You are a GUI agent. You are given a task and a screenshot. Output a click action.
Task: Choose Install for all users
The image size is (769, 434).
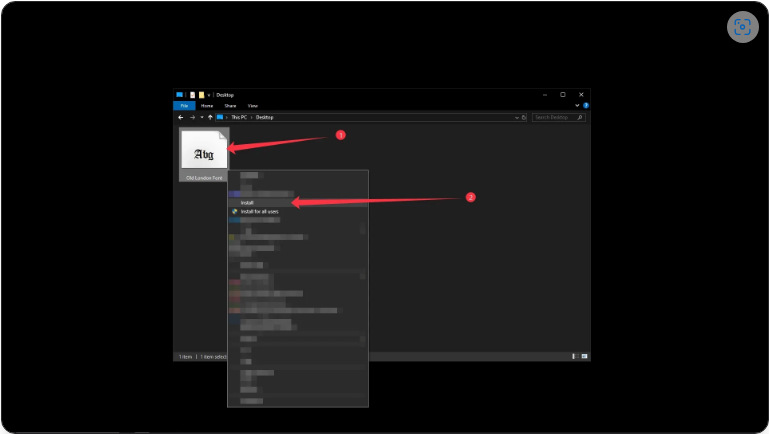[x=298, y=211]
